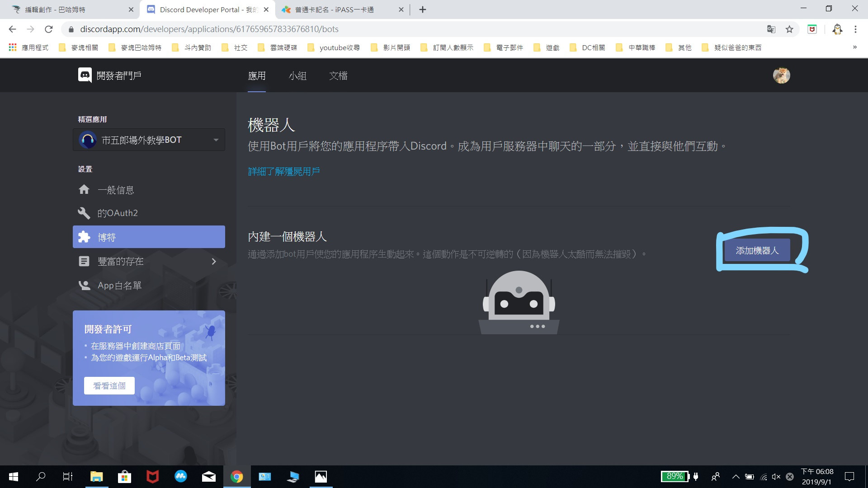
Task: Click the 看看這個 button in the developer license card
Action: point(109,386)
